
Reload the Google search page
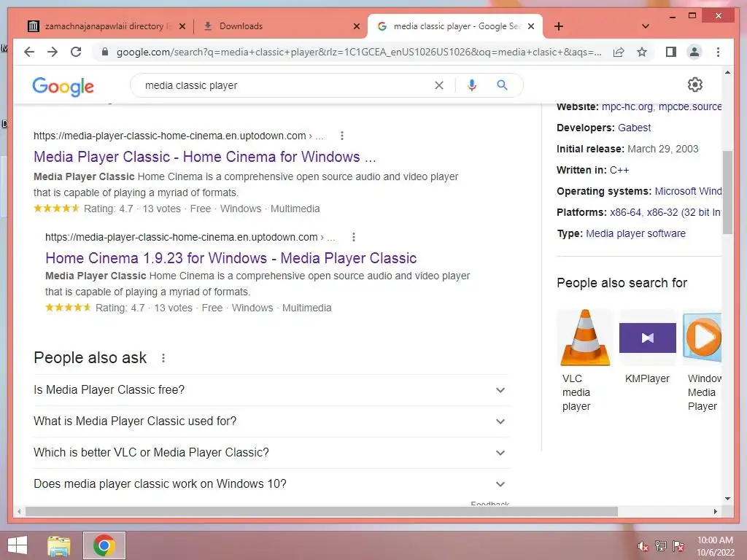[76, 52]
